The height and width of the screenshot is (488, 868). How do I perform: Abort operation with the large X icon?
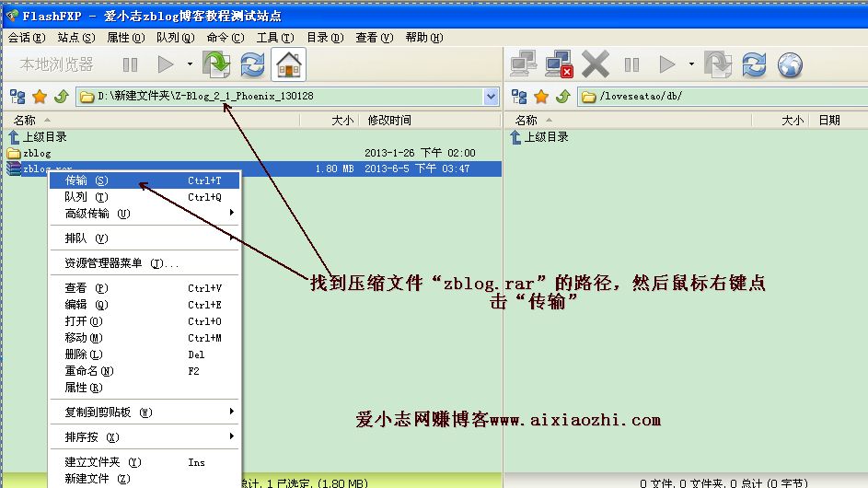tap(596, 64)
